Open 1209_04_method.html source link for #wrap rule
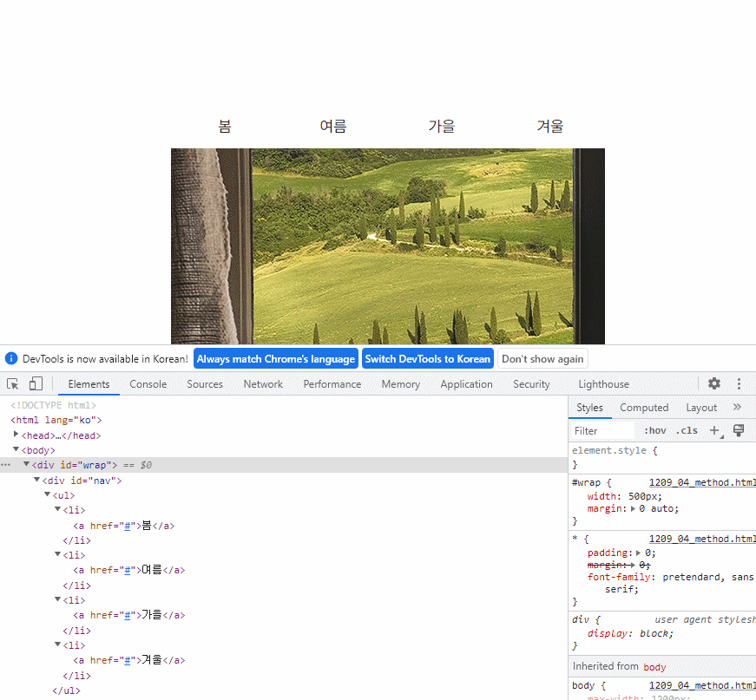The image size is (756, 700). click(x=702, y=482)
